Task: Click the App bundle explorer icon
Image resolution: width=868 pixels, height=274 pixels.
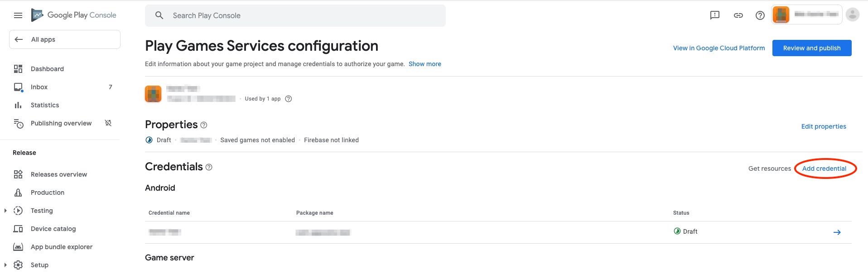Action: pos(18,247)
